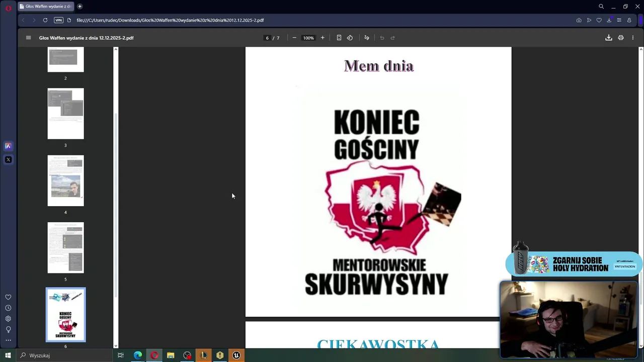Open Windows Task View
Image resolution: width=644 pixels, height=362 pixels.
click(121, 355)
